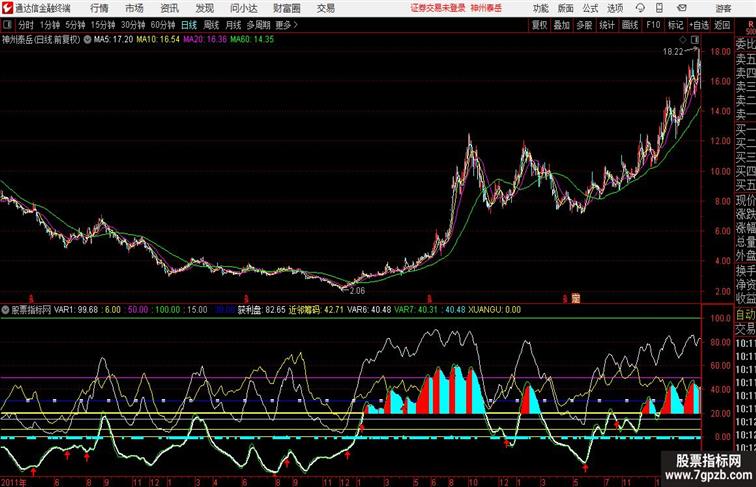This screenshot has width=756, height=487.
Task: Open the 资讯 menu
Action: [169, 8]
